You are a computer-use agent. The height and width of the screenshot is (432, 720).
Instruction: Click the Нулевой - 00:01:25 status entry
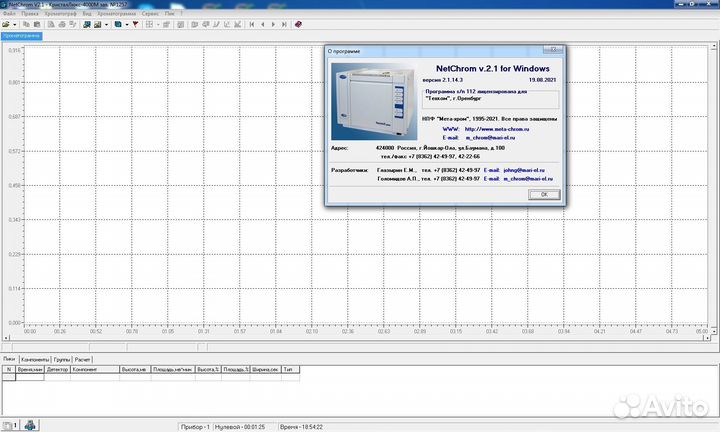tap(241, 427)
